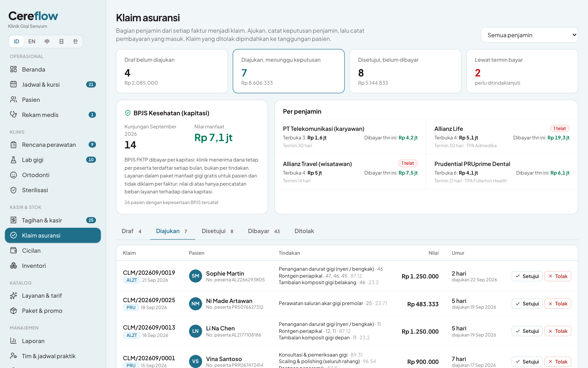
Task: Open Laporan chart icon
Action: [13, 341]
